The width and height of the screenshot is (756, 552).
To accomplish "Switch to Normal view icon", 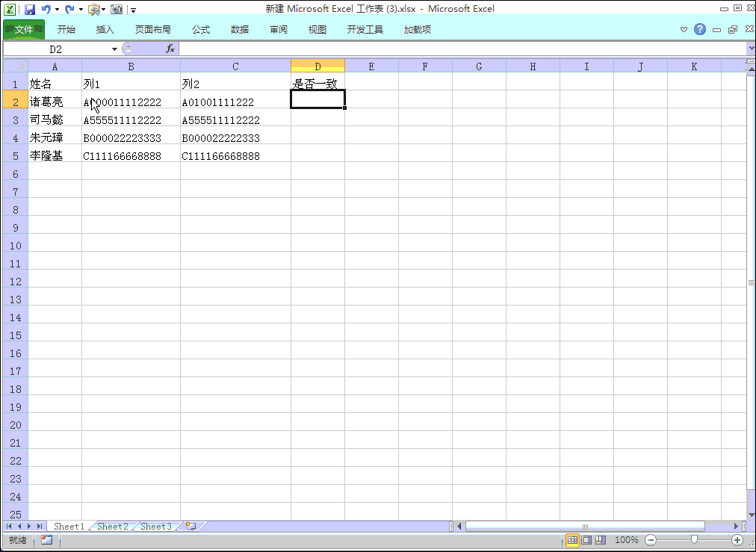I will pos(572,540).
